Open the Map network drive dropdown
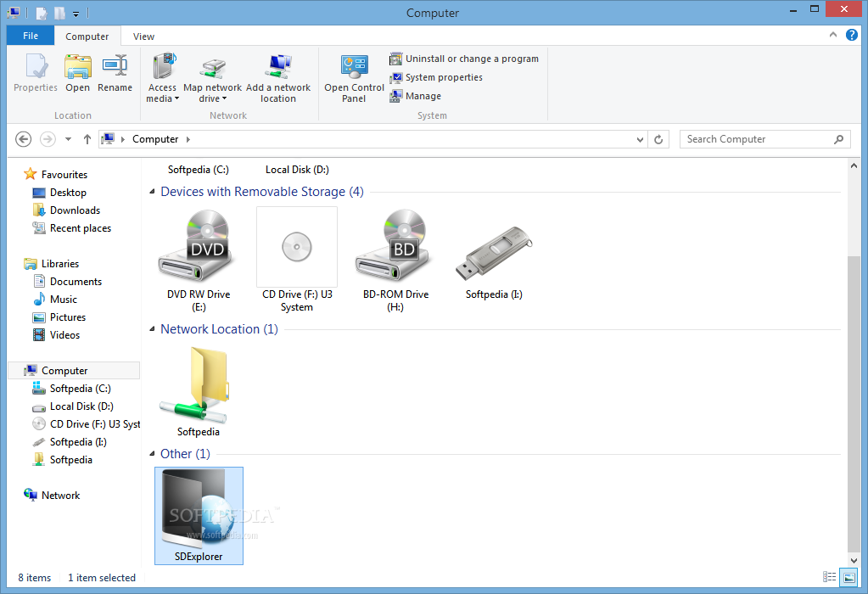Screen dimensions: 868x594 coord(213,77)
